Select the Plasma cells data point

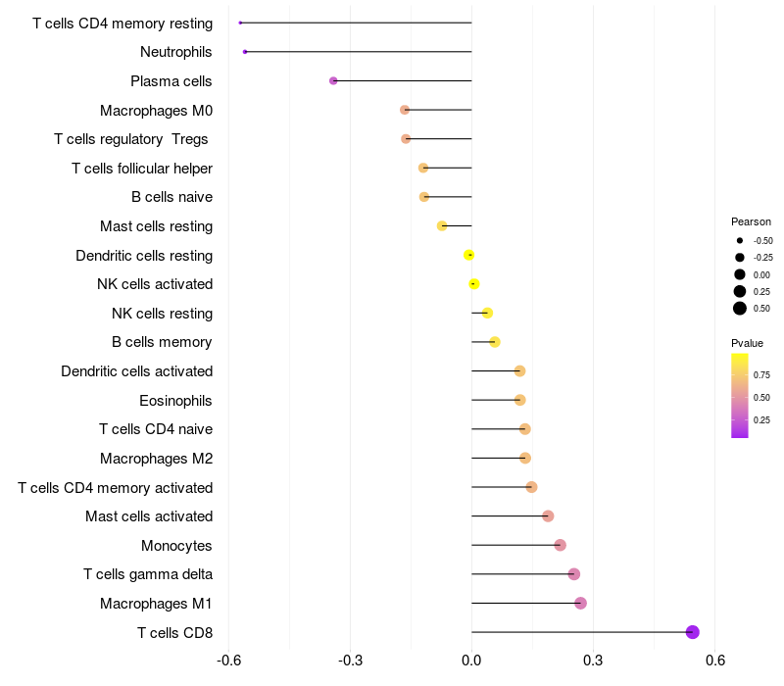333,80
